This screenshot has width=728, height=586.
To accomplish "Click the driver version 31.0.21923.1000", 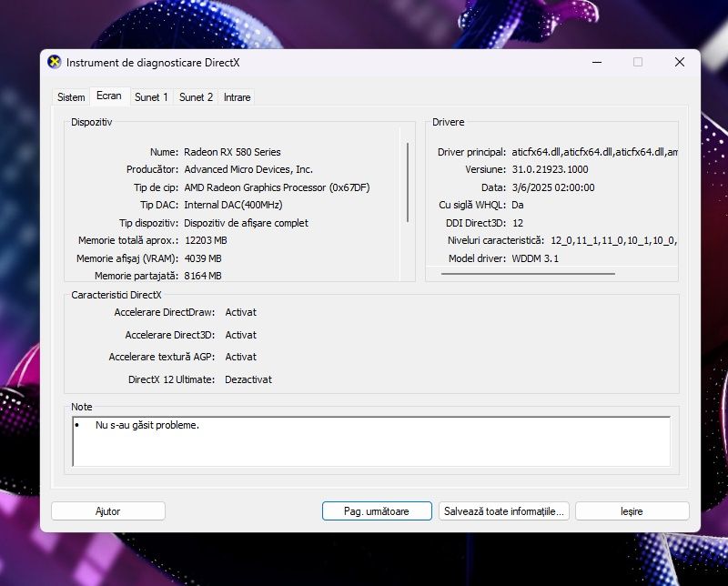I will [x=550, y=169].
